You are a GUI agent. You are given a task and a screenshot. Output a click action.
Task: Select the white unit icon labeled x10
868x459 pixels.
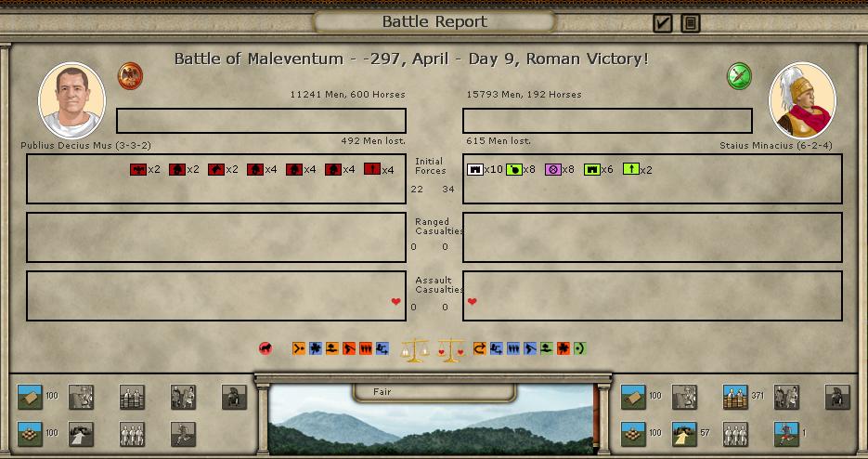474,169
